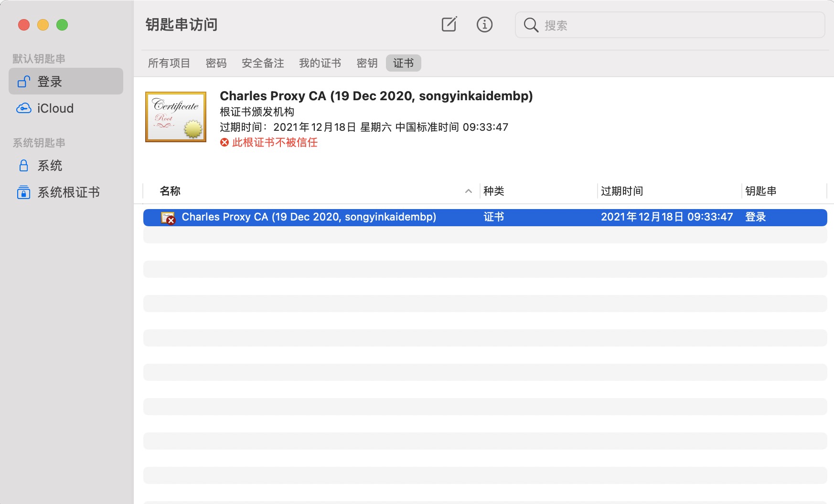Click the 过期时间 detail line with 星期六
The height and width of the screenshot is (504, 834).
pyautogui.click(x=364, y=127)
